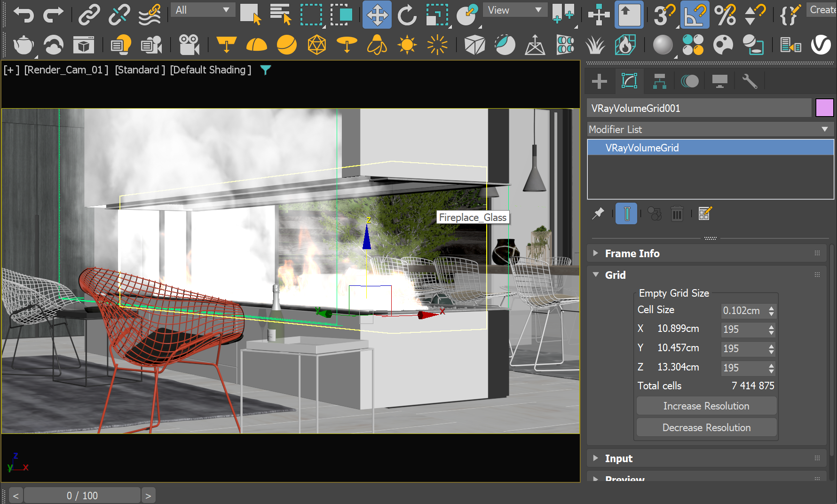Create a Teapot primitive from toolbar
The width and height of the screenshot is (837, 504).
(x=23, y=45)
